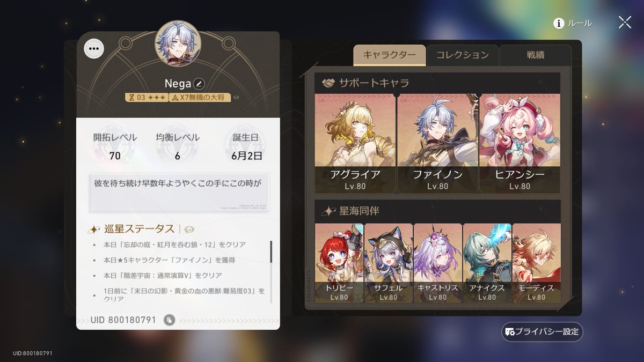The width and height of the screenshot is (644, 362).
Task: Open the 戦績 tab
Action: tap(535, 55)
